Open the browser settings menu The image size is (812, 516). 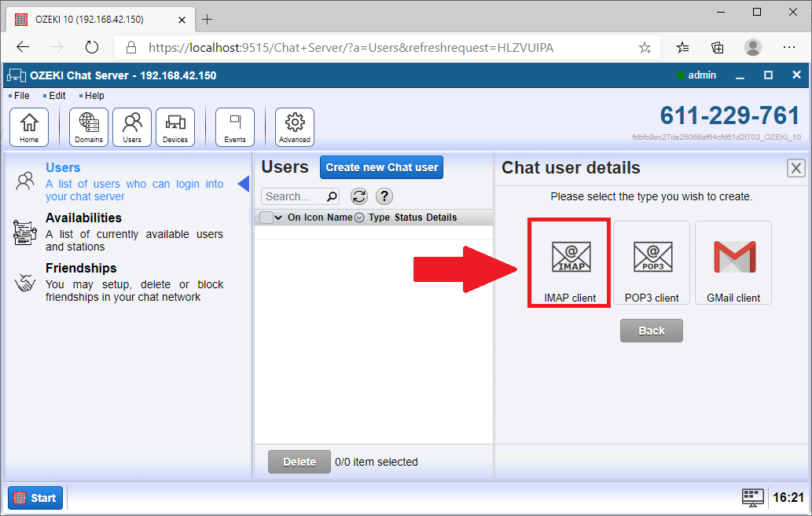click(789, 47)
